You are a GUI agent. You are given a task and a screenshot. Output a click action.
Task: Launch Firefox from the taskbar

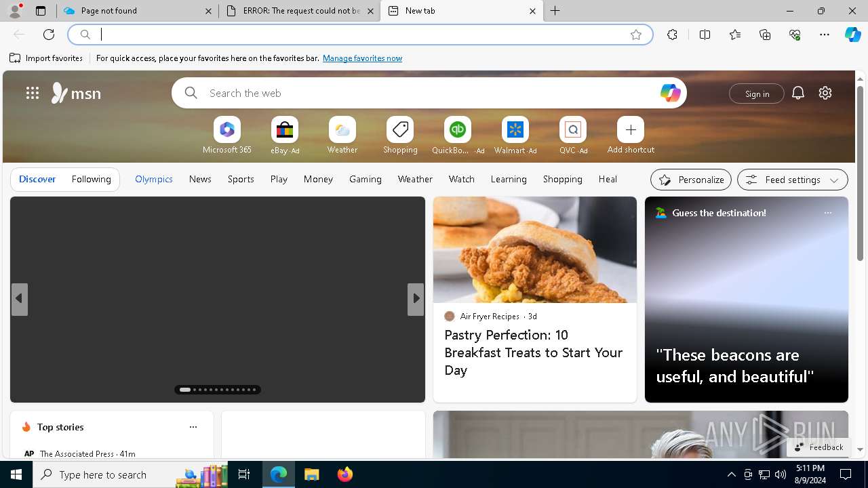[x=345, y=474]
